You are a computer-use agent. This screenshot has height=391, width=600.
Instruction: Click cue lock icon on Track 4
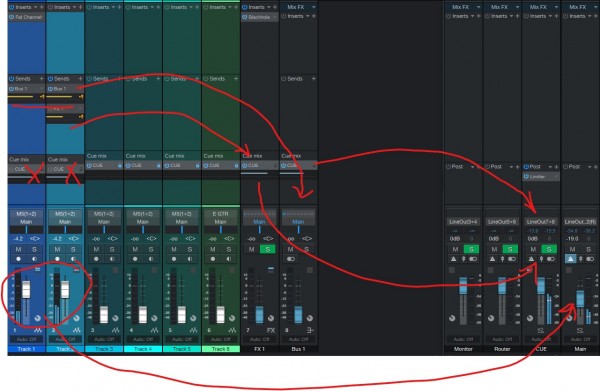pyautogui.click(x=159, y=166)
